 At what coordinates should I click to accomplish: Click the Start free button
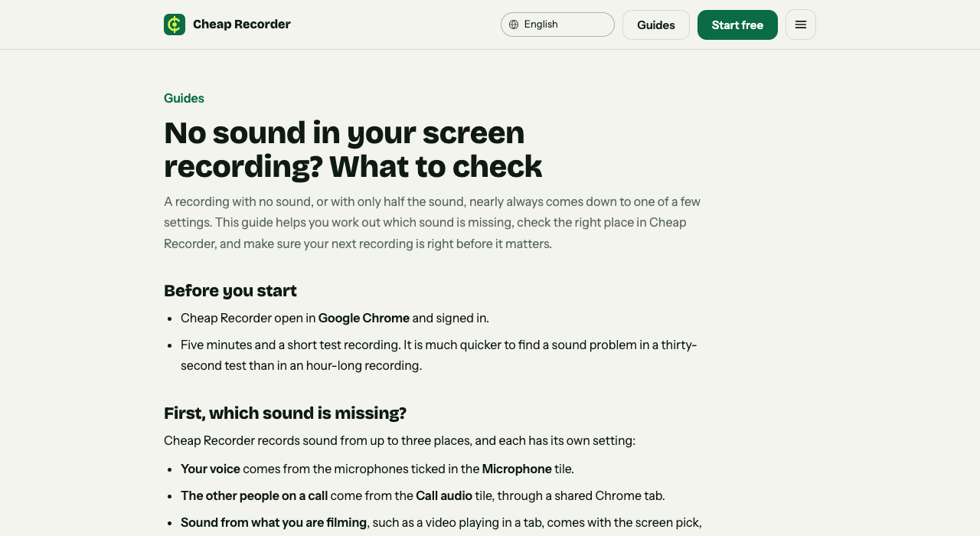[x=737, y=25]
